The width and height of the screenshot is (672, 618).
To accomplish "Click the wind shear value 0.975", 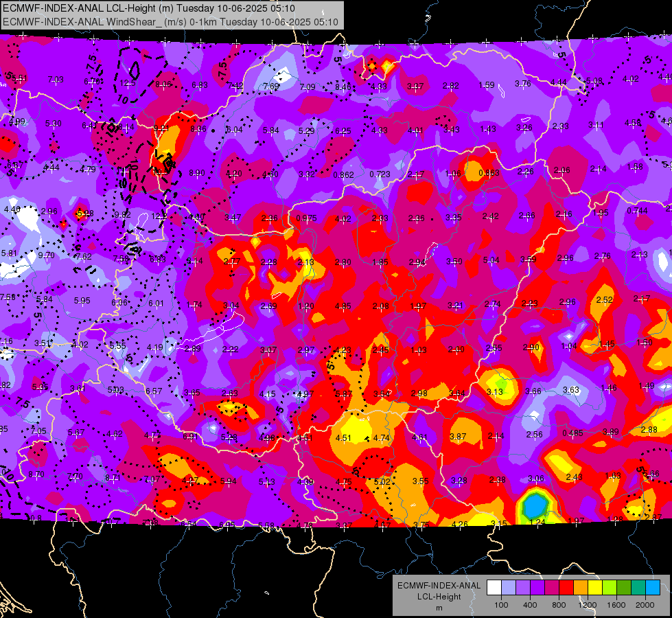I will 306,218.
